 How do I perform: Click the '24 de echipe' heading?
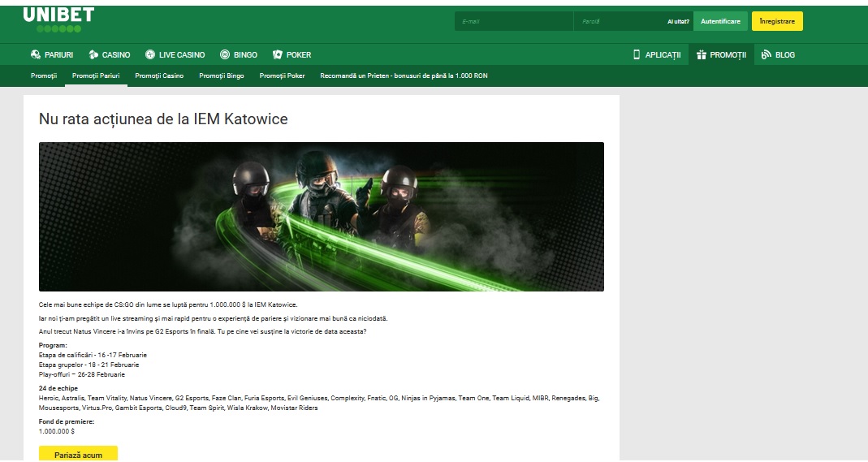pos(58,388)
